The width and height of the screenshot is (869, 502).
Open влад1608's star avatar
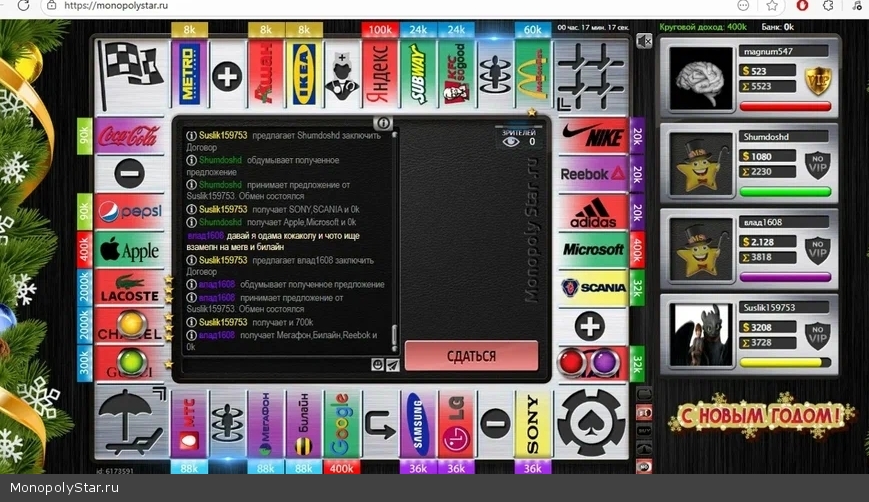pos(701,249)
